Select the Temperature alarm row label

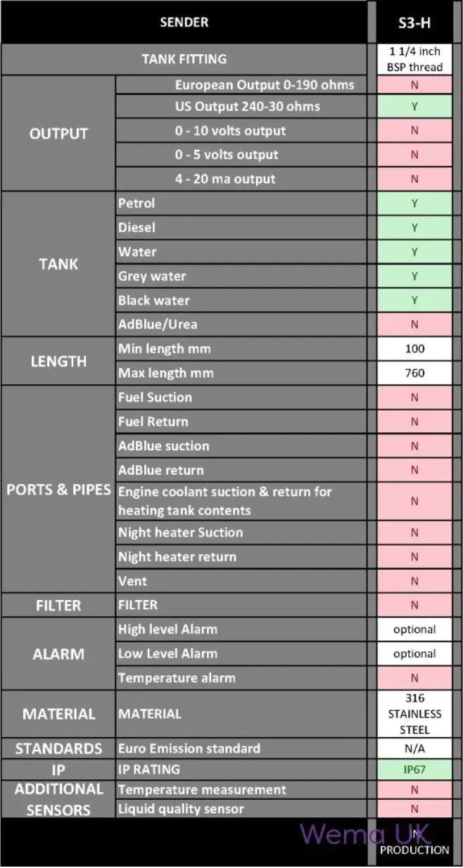(177, 678)
